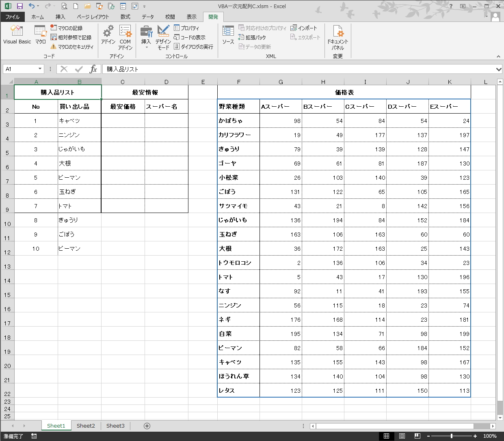Open the マクロ (Macros) dialog
The width and height of the screenshot is (504, 441).
point(41,34)
